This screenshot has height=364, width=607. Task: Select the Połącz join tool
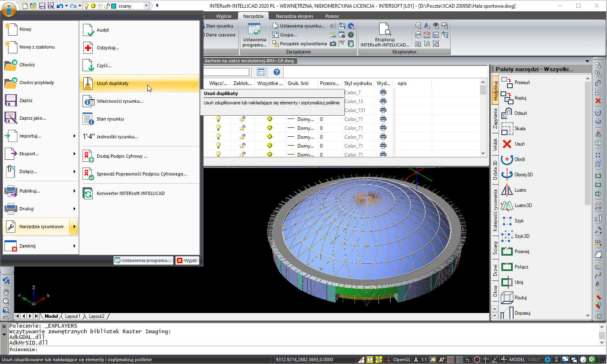pos(515,267)
